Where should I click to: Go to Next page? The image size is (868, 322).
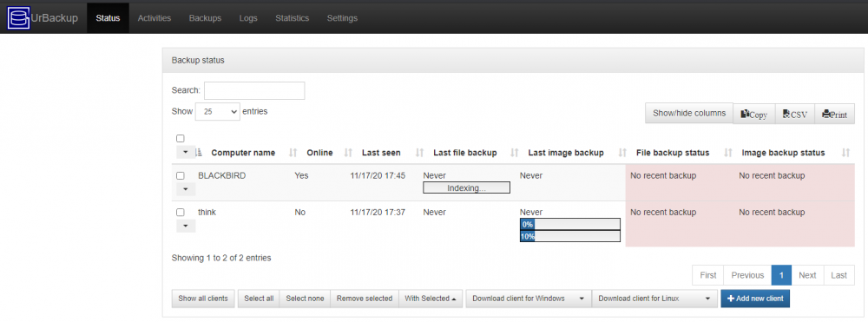pos(807,275)
